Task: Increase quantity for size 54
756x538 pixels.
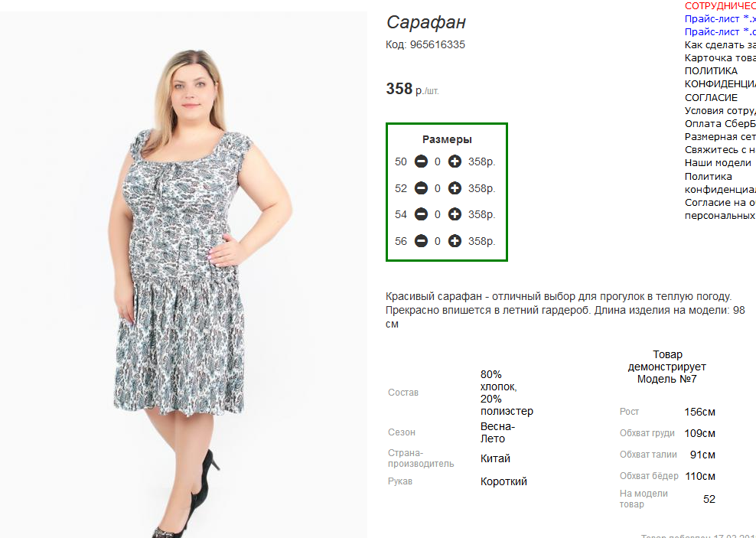Action: 455,214
